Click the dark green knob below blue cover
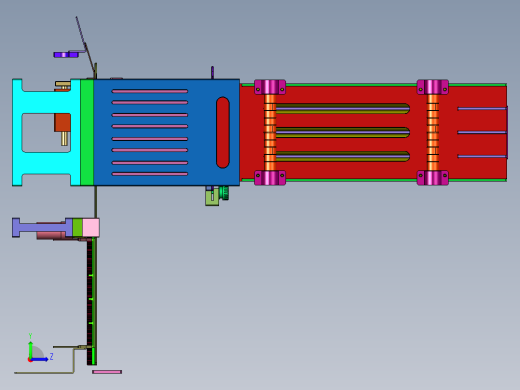Viewport: 520px width, 390px height. click(224, 193)
